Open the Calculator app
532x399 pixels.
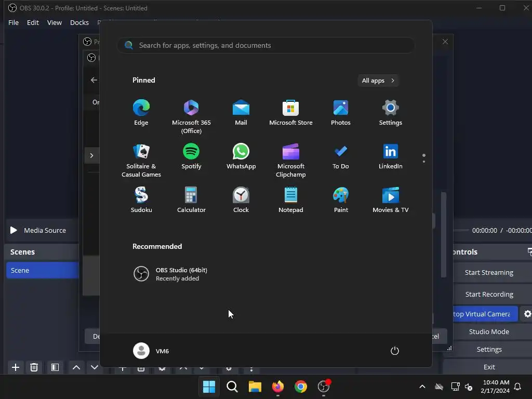[191, 200]
